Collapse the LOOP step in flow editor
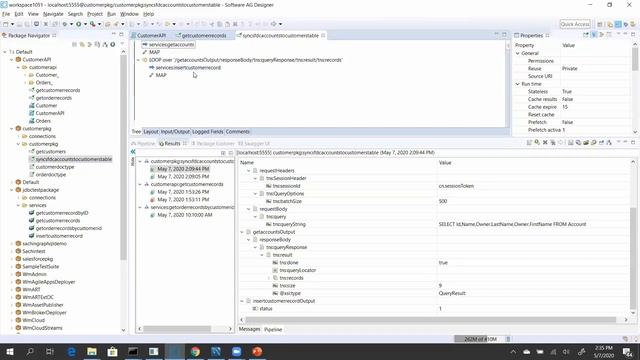This screenshot has width=640, height=360. (x=138, y=60)
